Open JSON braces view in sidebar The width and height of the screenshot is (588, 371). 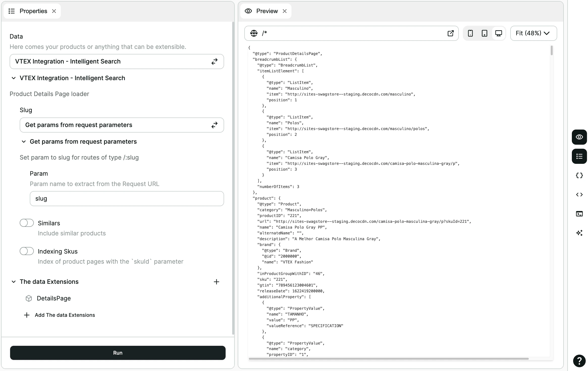[579, 175]
